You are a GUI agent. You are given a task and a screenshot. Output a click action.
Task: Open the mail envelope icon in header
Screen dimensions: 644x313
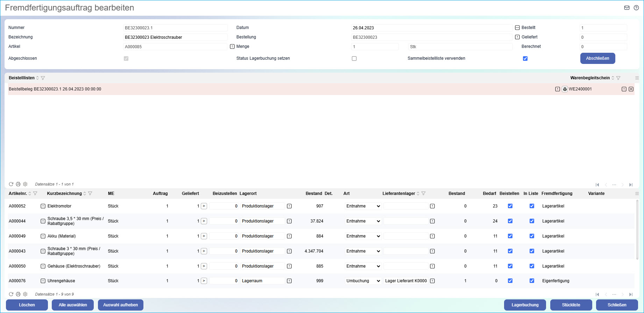pos(627,8)
